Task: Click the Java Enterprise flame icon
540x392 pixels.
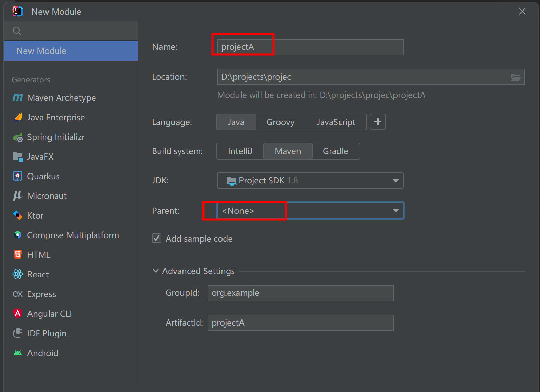Action: click(x=18, y=117)
